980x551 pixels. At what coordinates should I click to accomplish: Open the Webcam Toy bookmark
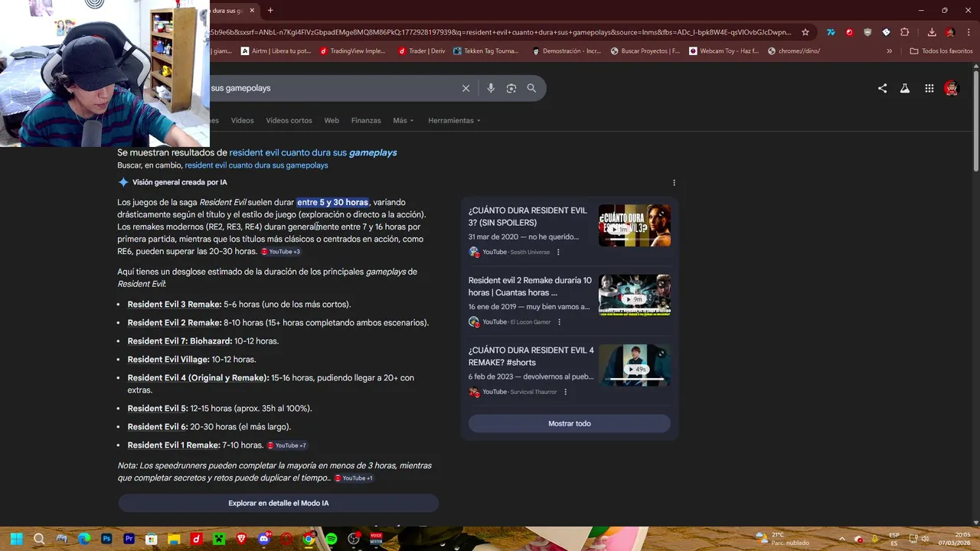pyautogui.click(x=724, y=51)
